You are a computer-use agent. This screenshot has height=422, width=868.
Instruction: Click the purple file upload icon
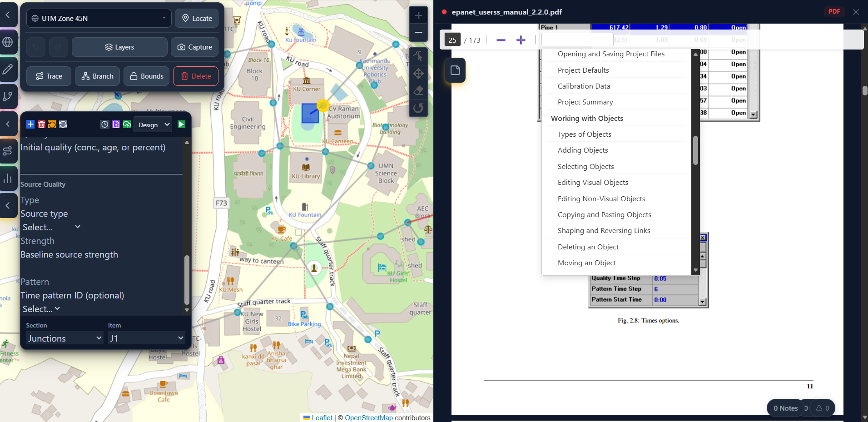116,124
